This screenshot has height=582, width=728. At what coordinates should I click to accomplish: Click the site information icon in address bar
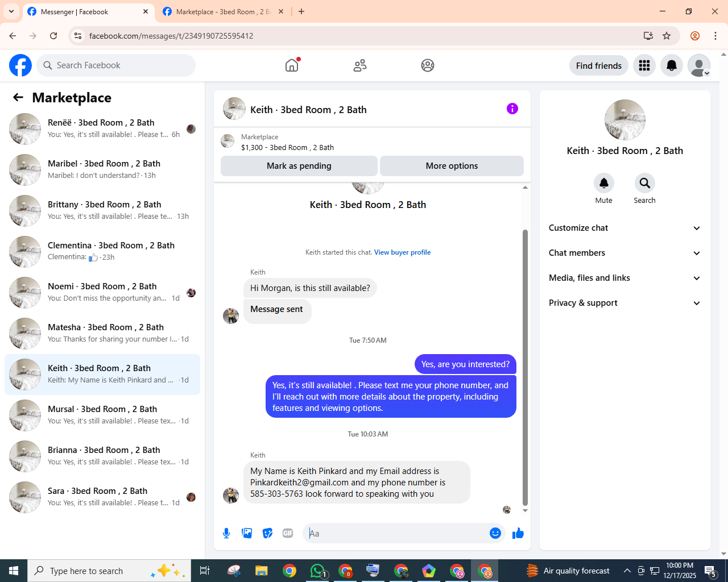pos(78,36)
